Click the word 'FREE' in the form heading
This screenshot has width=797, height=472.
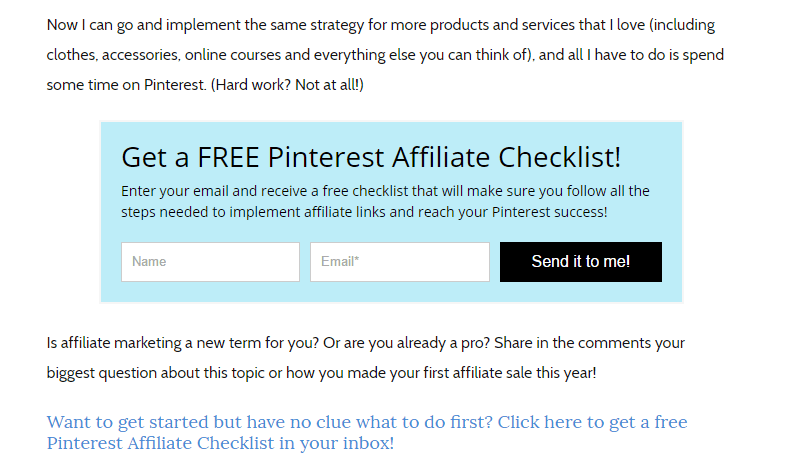pyautogui.click(x=228, y=157)
